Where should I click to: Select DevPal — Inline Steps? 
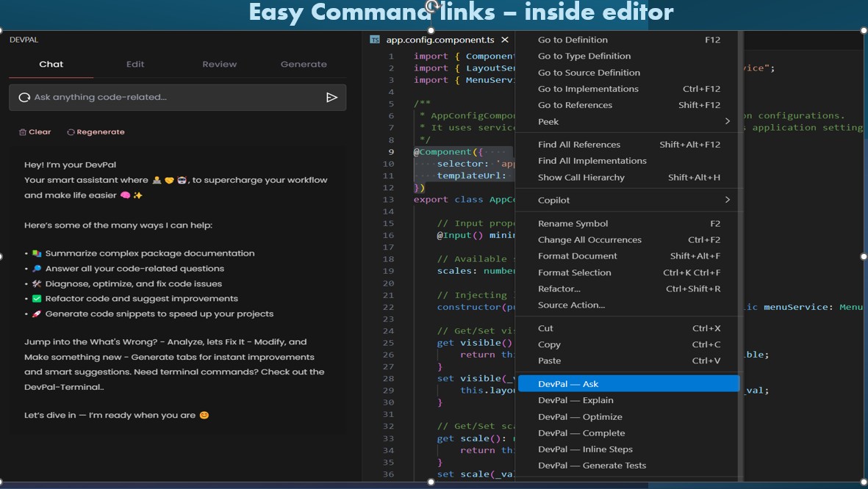tap(629, 449)
